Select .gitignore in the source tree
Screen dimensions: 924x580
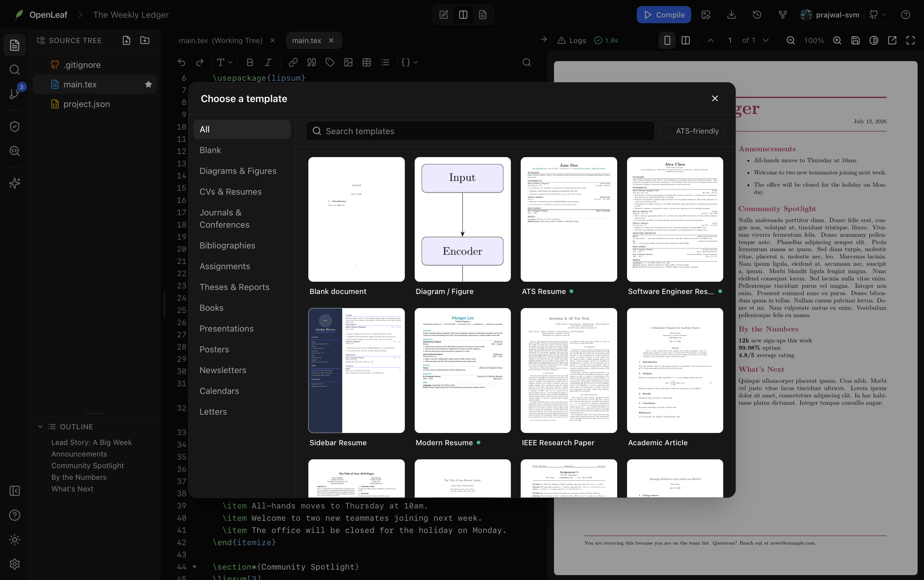coord(95,65)
